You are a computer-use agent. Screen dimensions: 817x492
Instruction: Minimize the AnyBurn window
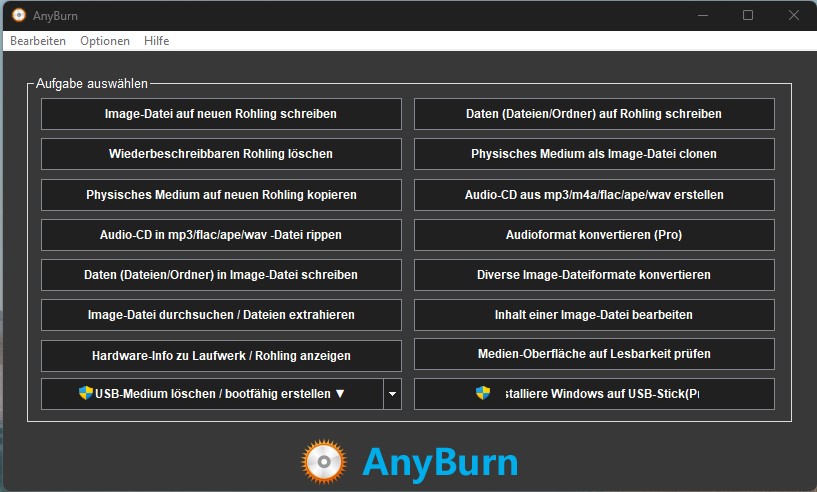tap(703, 15)
